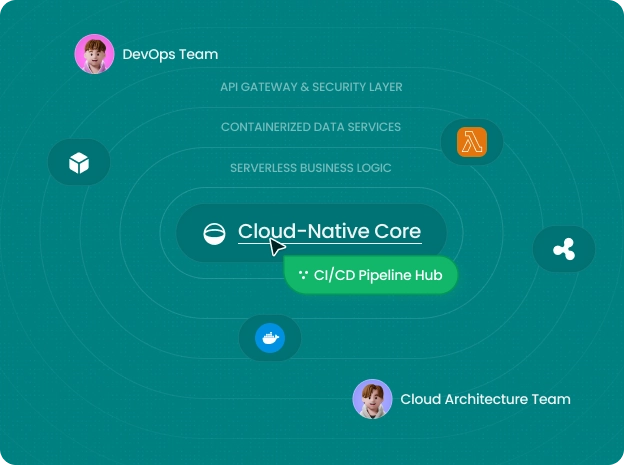The image size is (624, 465).
Task: Click the three-node share graph icon
Action: point(564,249)
